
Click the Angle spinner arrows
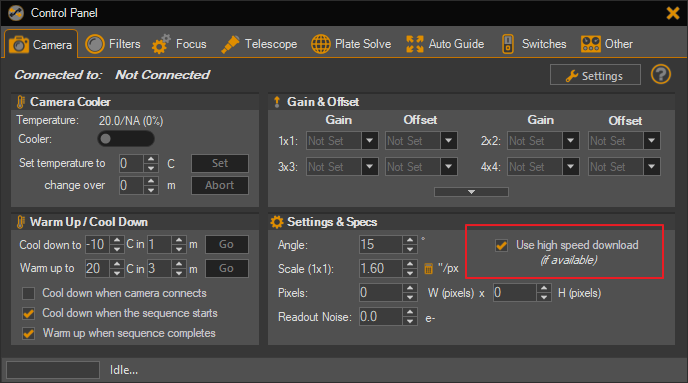pos(410,244)
